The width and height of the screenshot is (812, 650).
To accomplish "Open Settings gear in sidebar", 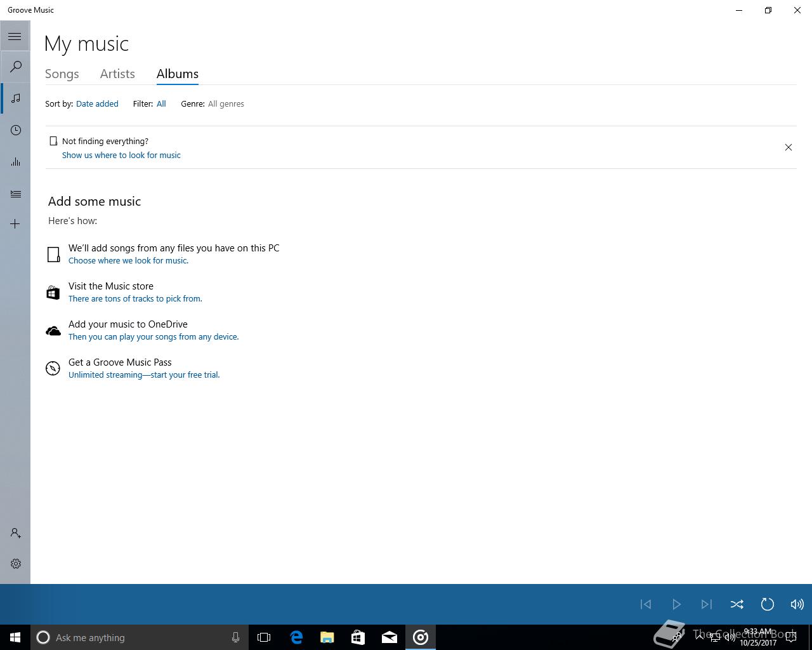I will pyautogui.click(x=15, y=564).
